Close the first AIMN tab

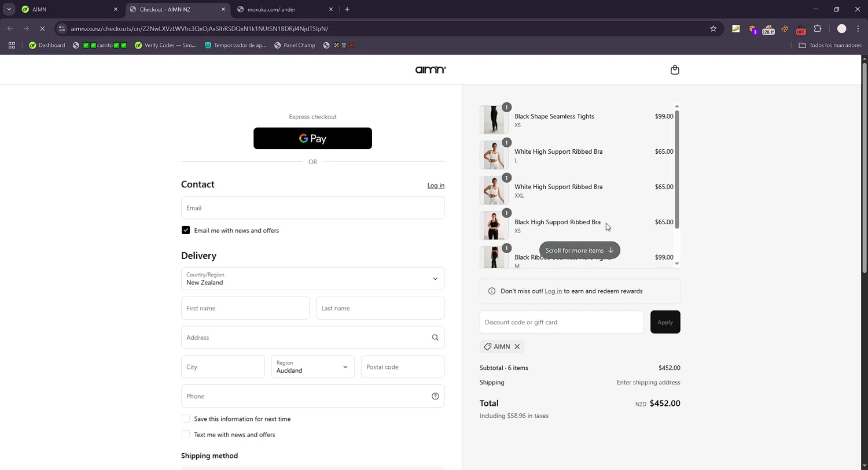[115, 9]
